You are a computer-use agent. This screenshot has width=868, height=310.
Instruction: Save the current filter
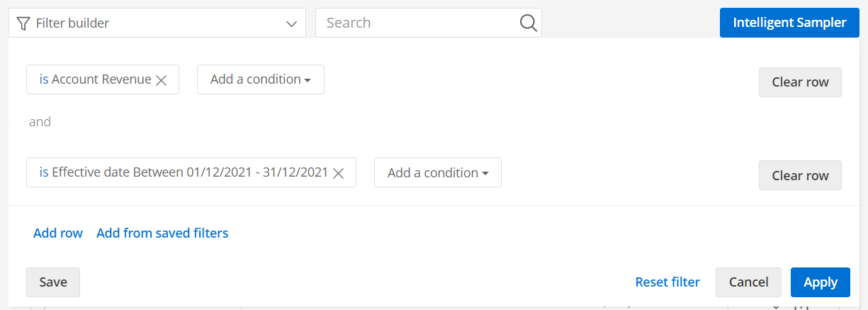point(53,282)
